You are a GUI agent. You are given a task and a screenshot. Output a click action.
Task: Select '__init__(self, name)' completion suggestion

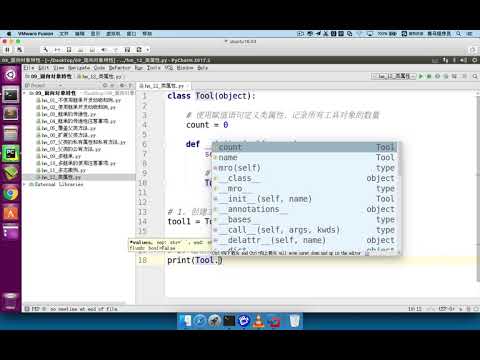pyautogui.click(x=305, y=199)
